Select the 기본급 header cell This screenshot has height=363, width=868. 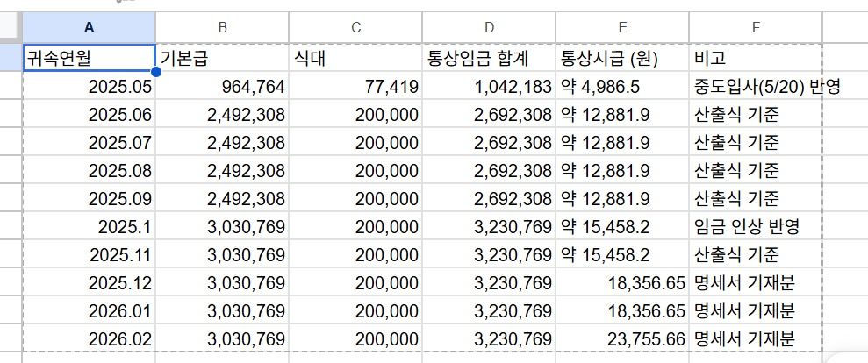coord(222,58)
